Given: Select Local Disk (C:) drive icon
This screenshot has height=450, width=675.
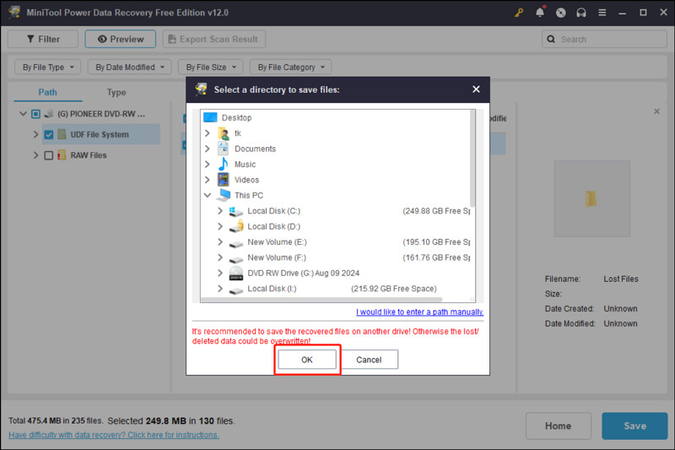Looking at the screenshot, I should pos(236,211).
